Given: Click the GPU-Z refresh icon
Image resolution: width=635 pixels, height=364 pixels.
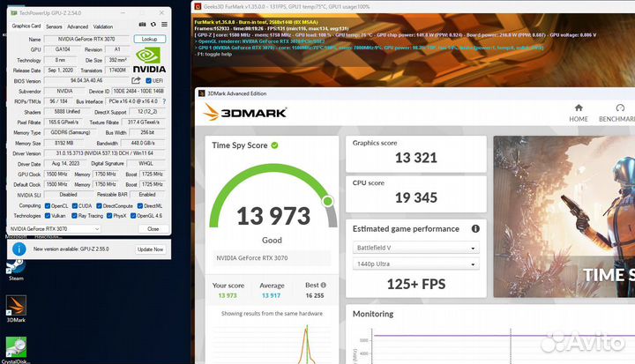Looking at the screenshot, I should point(153,25).
